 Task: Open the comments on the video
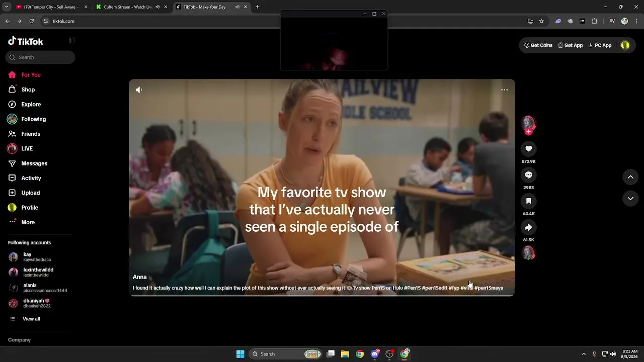pos(528,175)
